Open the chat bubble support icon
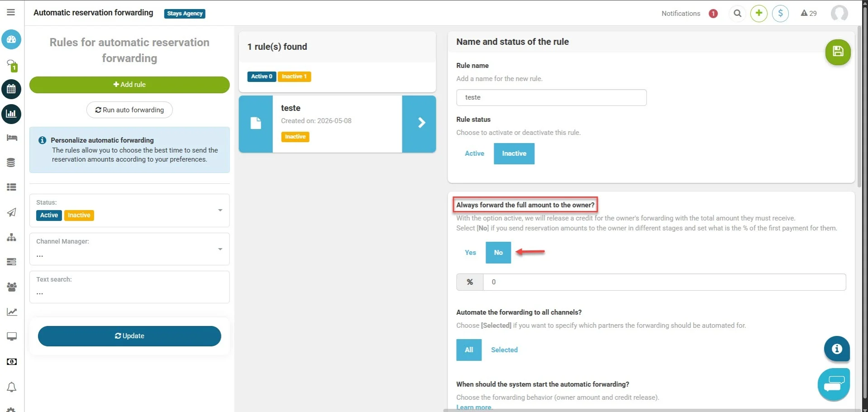 click(834, 385)
